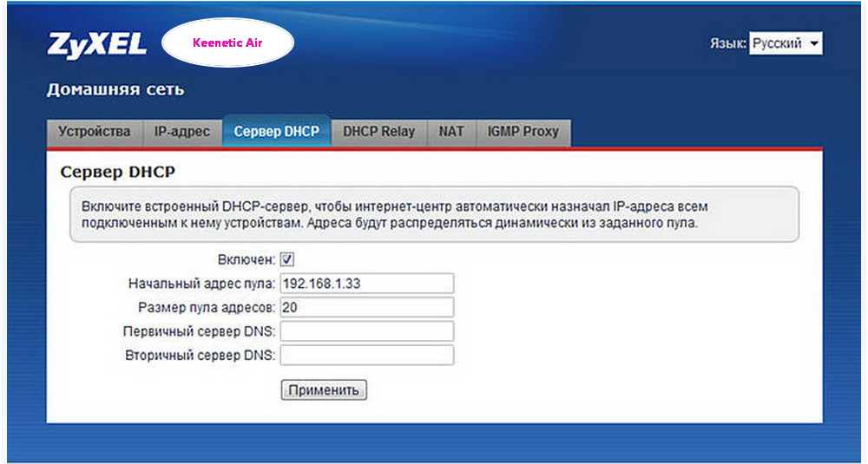868x464 pixels.
Task: Open the NAT tab
Action: tap(451, 133)
